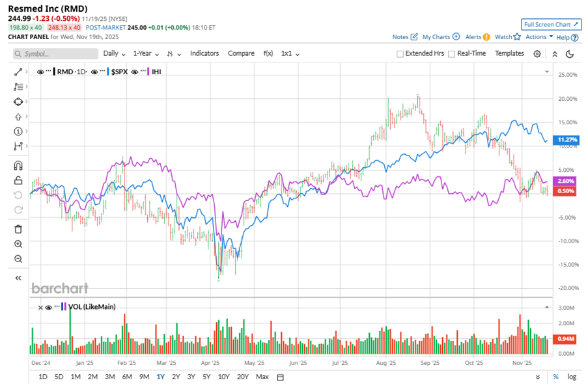Enable the Real-Time checkbox
Viewport: 588px width, 389px height.
coord(451,54)
